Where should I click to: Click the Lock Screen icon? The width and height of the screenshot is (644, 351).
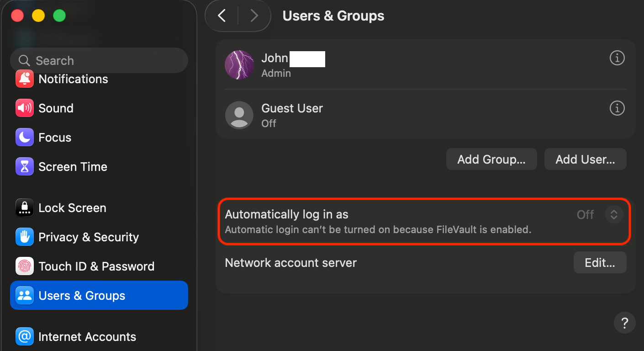tap(25, 208)
